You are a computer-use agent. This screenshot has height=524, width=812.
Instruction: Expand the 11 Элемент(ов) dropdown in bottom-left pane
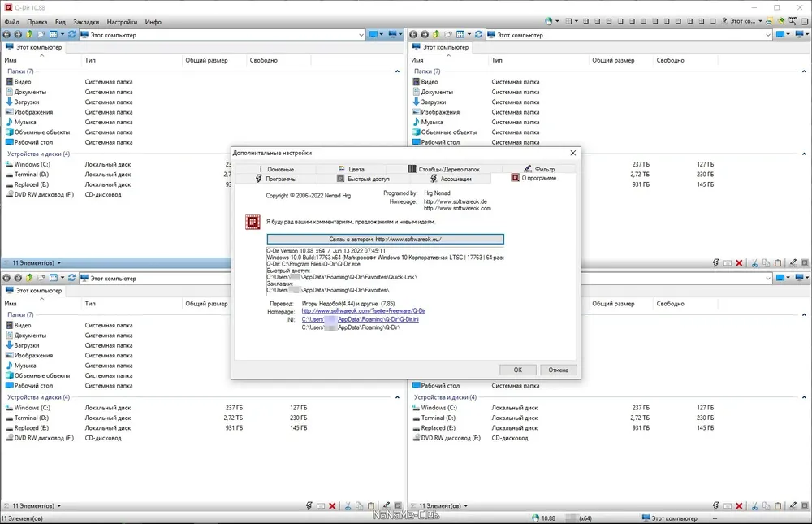point(58,506)
